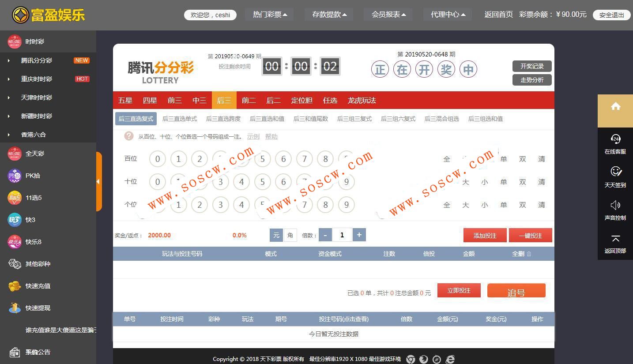This screenshot has height=364, width=633.
Task: Switch to 龙虎玩法 tab
Action: 362,100
